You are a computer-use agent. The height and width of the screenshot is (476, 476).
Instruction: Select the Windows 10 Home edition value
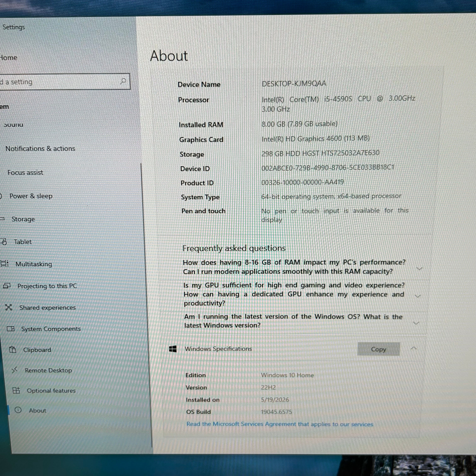point(288,375)
